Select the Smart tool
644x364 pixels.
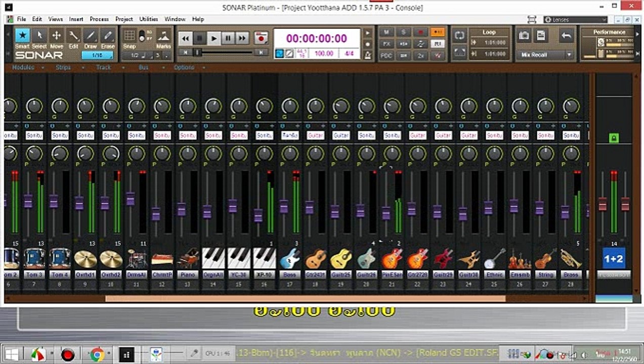pos(22,36)
